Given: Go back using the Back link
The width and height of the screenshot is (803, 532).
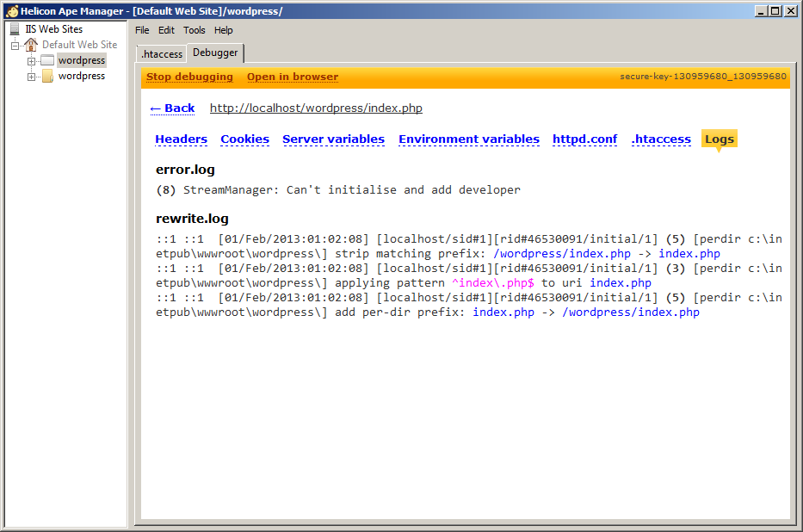Looking at the screenshot, I should (172, 108).
